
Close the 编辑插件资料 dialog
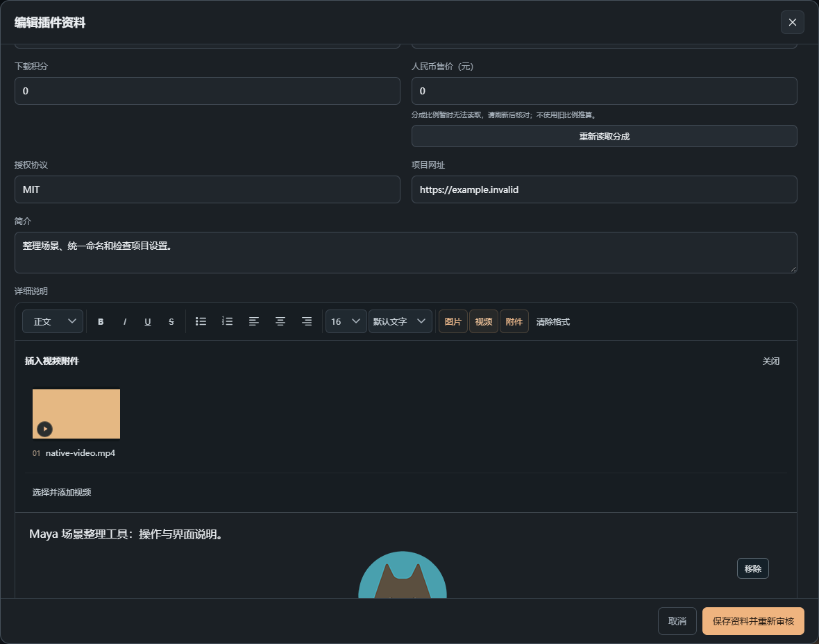[x=793, y=22]
